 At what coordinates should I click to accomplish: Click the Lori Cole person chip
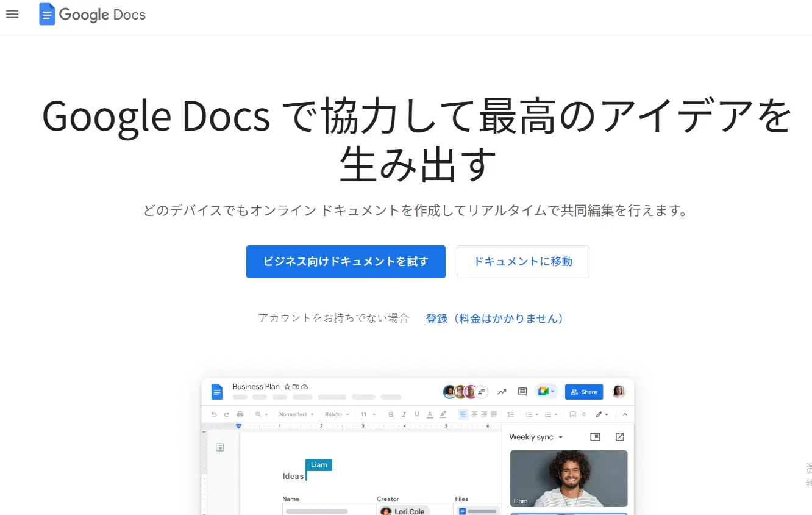[x=404, y=511]
